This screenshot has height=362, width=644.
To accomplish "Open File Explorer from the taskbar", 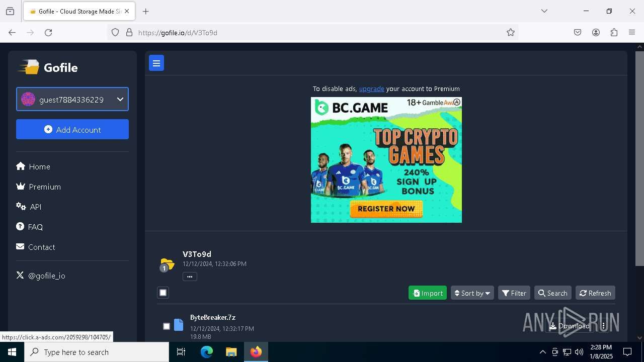I will click(231, 352).
